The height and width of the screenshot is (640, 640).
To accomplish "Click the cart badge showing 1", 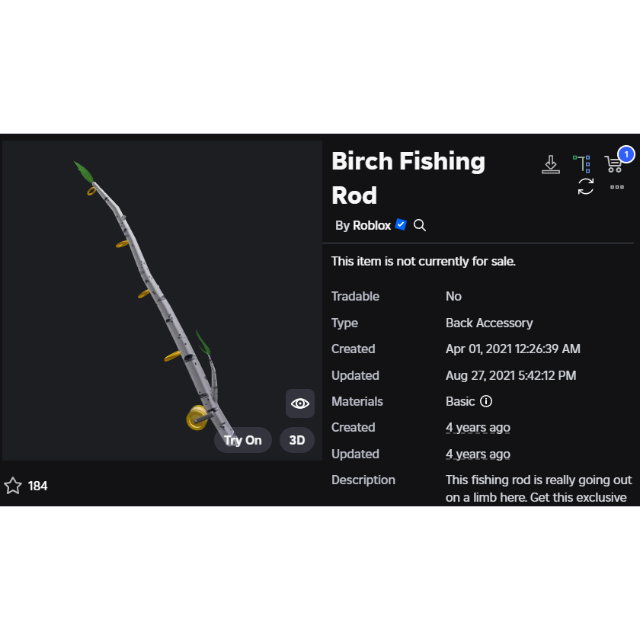I will [626, 155].
